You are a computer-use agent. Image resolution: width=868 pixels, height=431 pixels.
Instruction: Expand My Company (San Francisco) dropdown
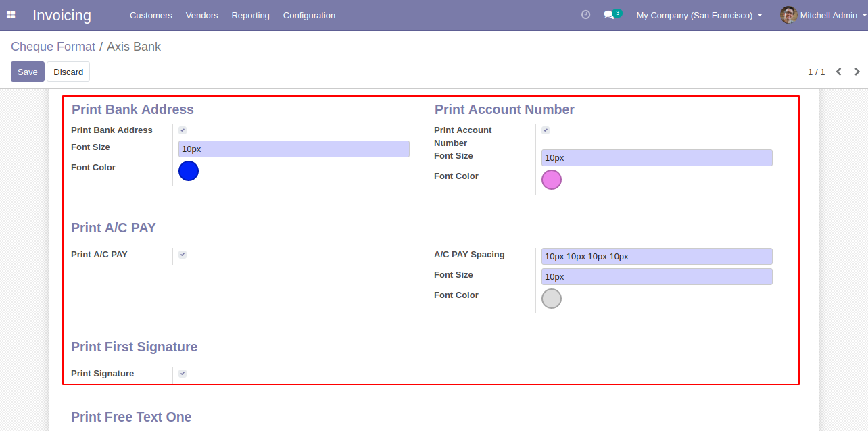[699, 15]
